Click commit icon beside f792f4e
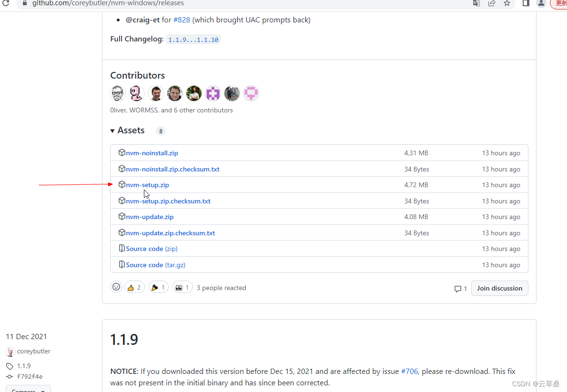This screenshot has height=392, width=567. [x=10, y=376]
